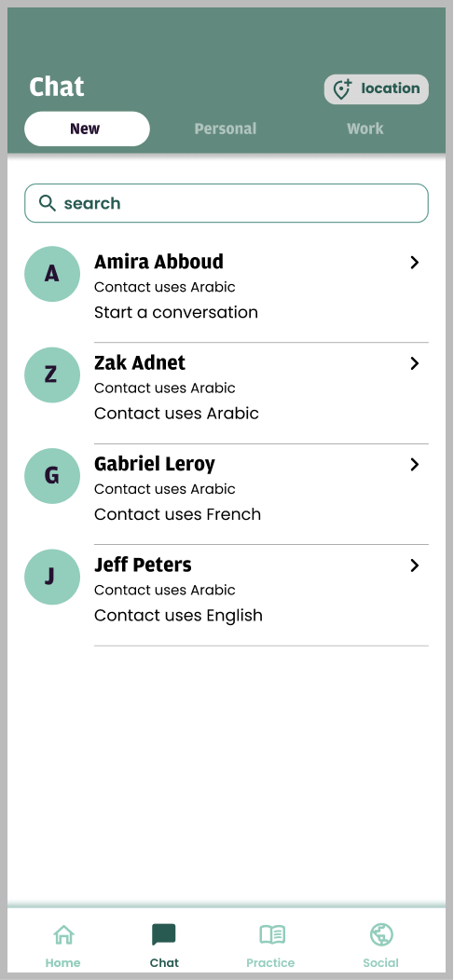The width and height of the screenshot is (454, 980).
Task: Tap Zak Adnet's Z avatar
Action: pyautogui.click(x=52, y=375)
